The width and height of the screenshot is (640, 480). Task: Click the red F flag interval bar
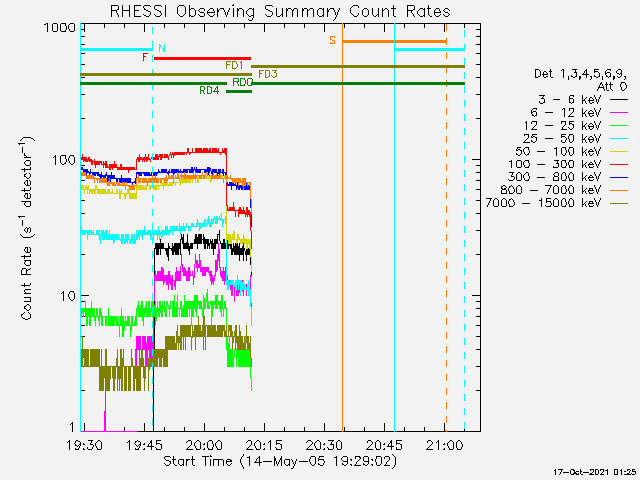tap(202, 58)
